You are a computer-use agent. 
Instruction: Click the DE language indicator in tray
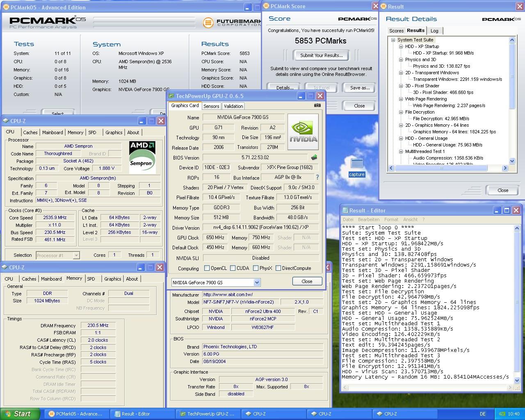tap(483, 414)
